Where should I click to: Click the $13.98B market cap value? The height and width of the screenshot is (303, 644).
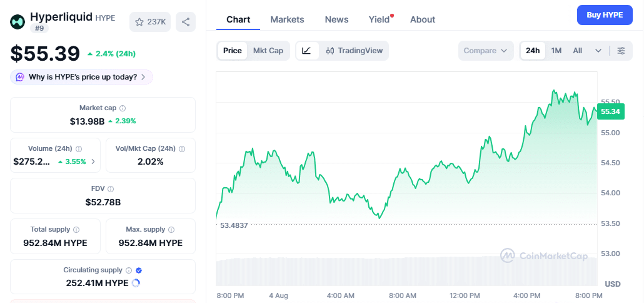[x=87, y=121]
